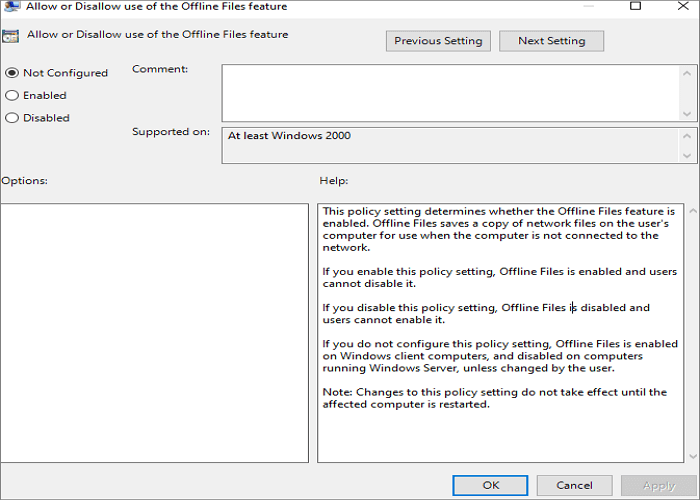Image resolution: width=700 pixels, height=500 pixels.
Task: Click the empty Options panel
Action: 154,332
